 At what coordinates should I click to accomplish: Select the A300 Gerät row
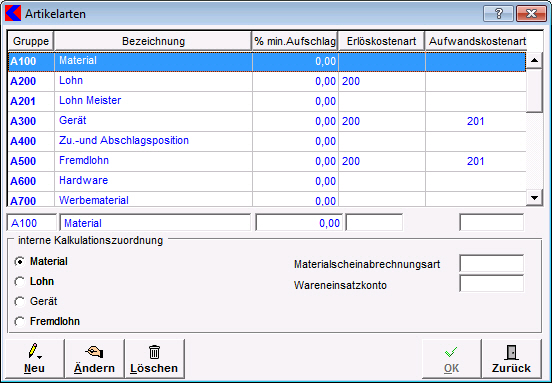click(267, 121)
